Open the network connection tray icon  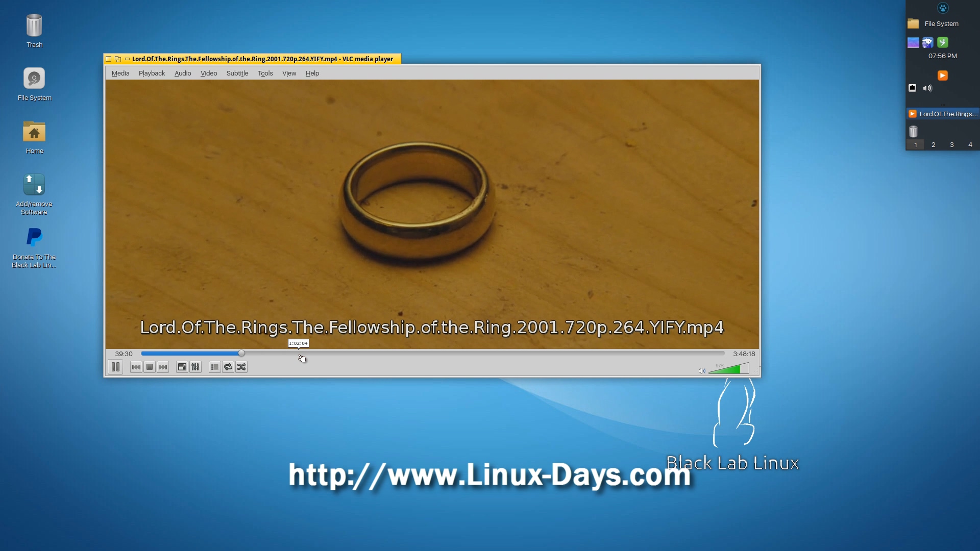913,88
